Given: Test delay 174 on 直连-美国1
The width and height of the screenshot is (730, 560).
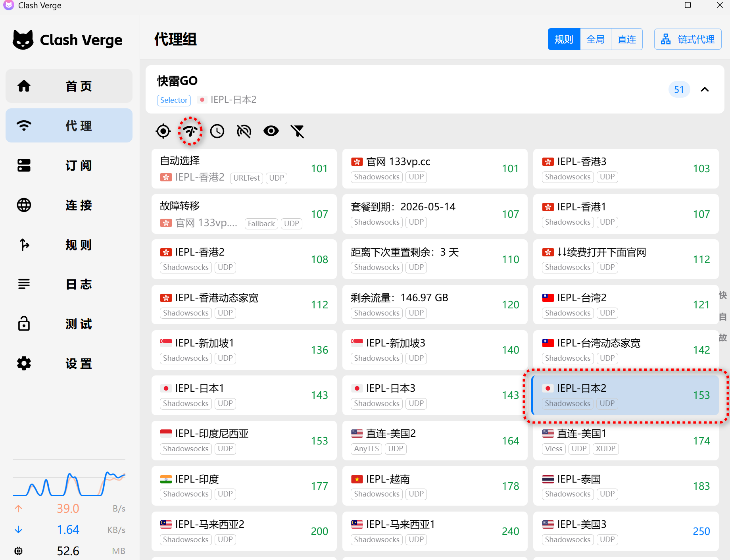Looking at the screenshot, I should point(701,441).
